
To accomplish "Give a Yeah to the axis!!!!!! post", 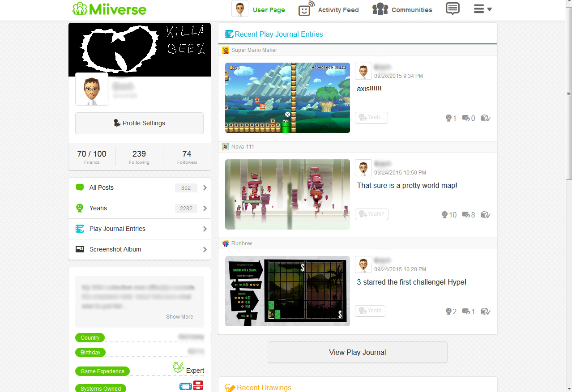I will tap(371, 118).
